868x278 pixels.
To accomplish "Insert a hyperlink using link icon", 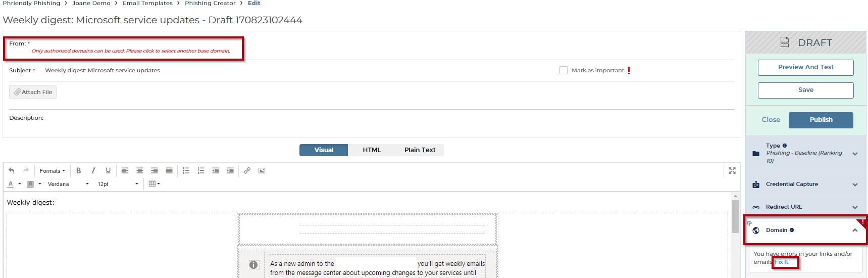I will point(247,171).
